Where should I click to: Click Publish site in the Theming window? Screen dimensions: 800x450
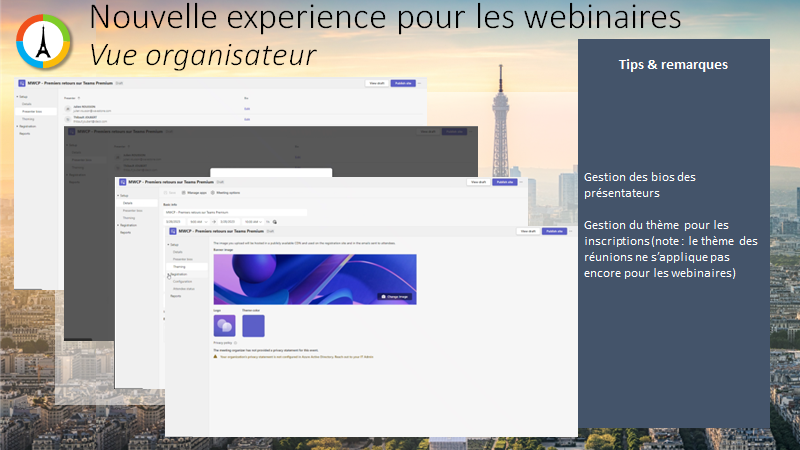pos(554,231)
